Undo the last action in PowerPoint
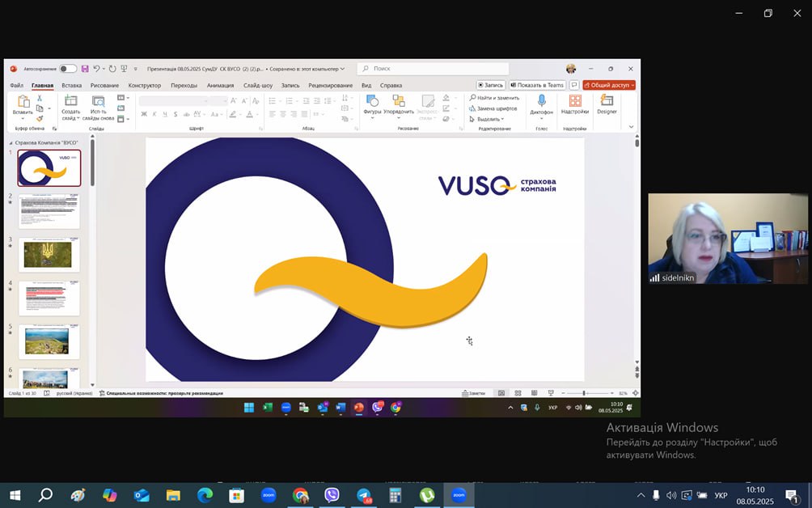This screenshot has height=508, width=812. (95, 69)
